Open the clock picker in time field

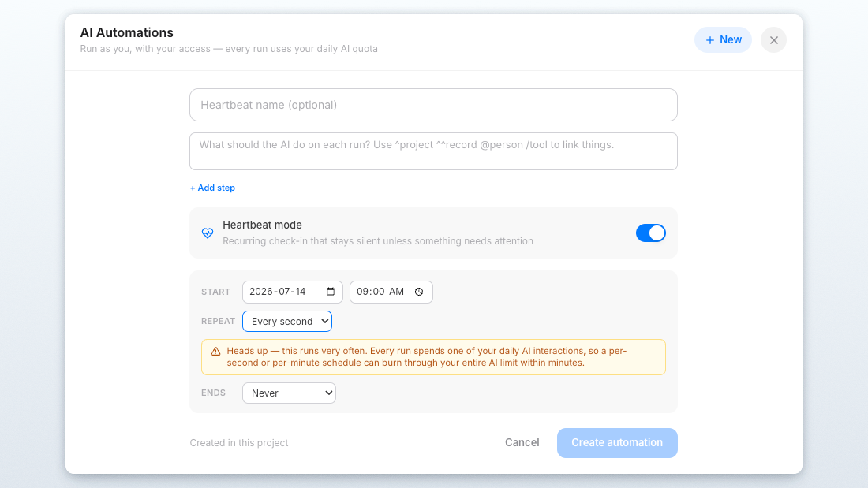pyautogui.click(x=419, y=292)
